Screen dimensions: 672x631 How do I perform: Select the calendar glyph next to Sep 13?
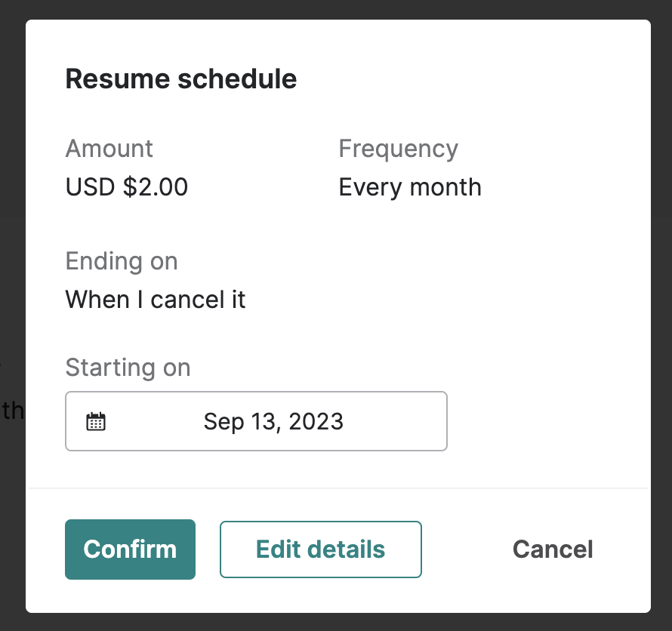96,421
